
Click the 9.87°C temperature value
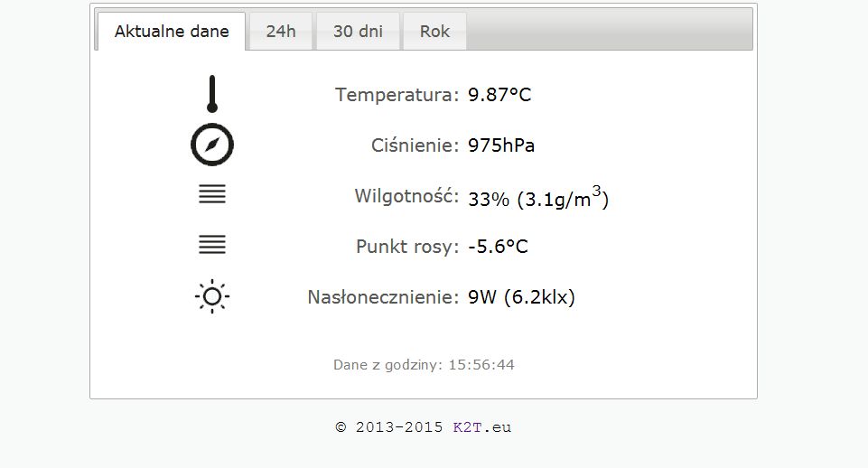(499, 95)
